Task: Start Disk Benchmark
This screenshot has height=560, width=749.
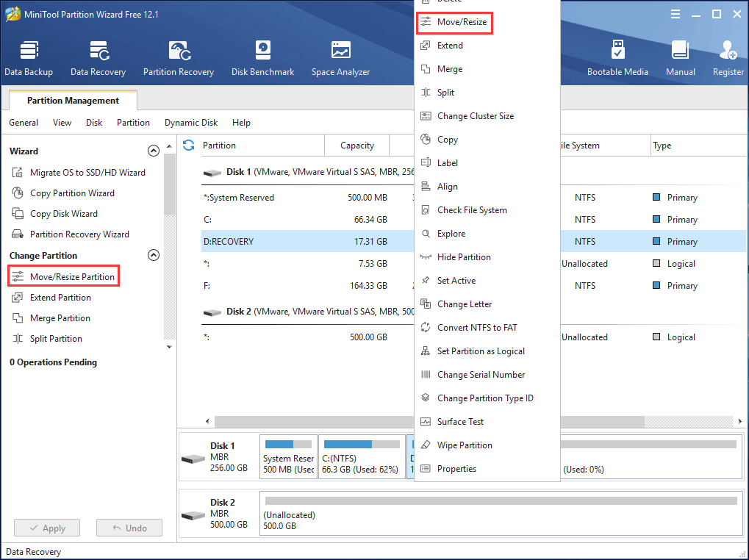Action: pyautogui.click(x=262, y=58)
